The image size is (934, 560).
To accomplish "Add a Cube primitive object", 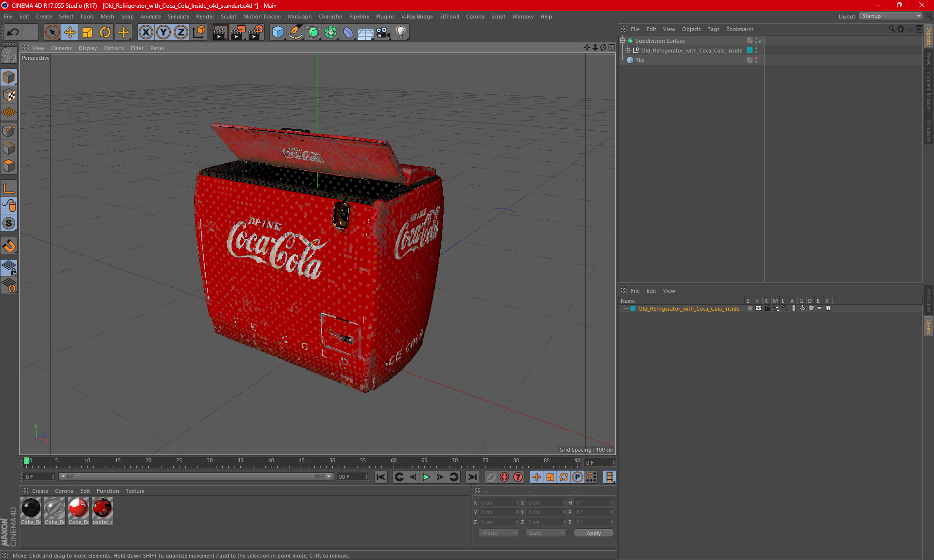I will point(278,33).
